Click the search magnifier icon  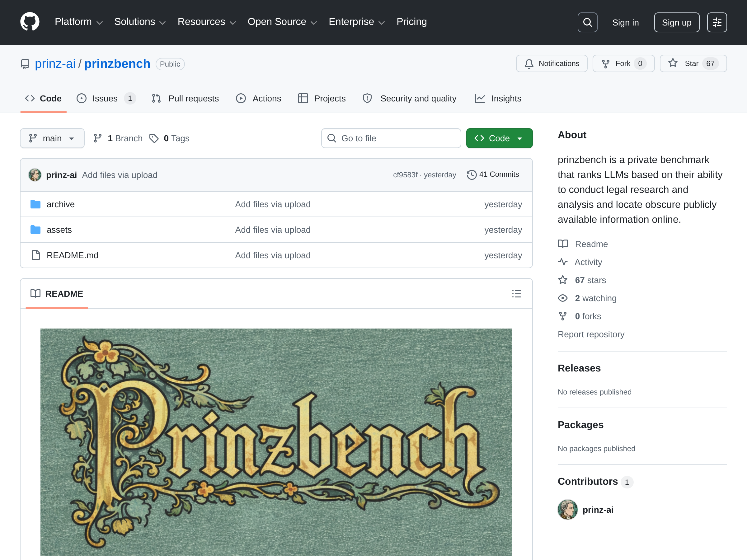tap(587, 22)
